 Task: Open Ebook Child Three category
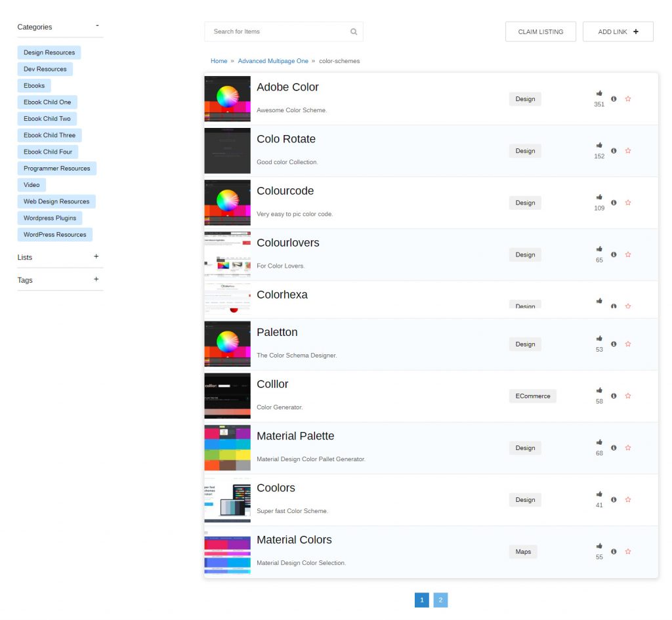tap(50, 135)
